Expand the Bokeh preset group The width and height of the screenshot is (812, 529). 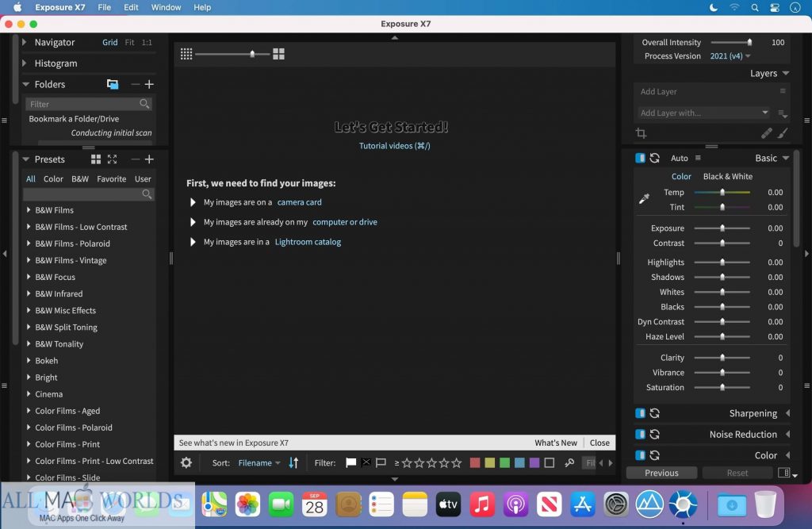tap(29, 361)
